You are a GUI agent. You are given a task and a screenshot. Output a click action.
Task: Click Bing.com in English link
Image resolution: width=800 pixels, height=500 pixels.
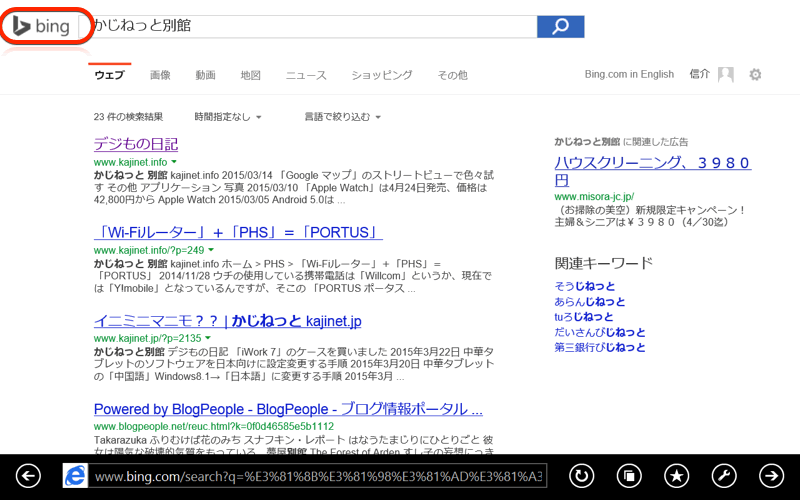(629, 75)
